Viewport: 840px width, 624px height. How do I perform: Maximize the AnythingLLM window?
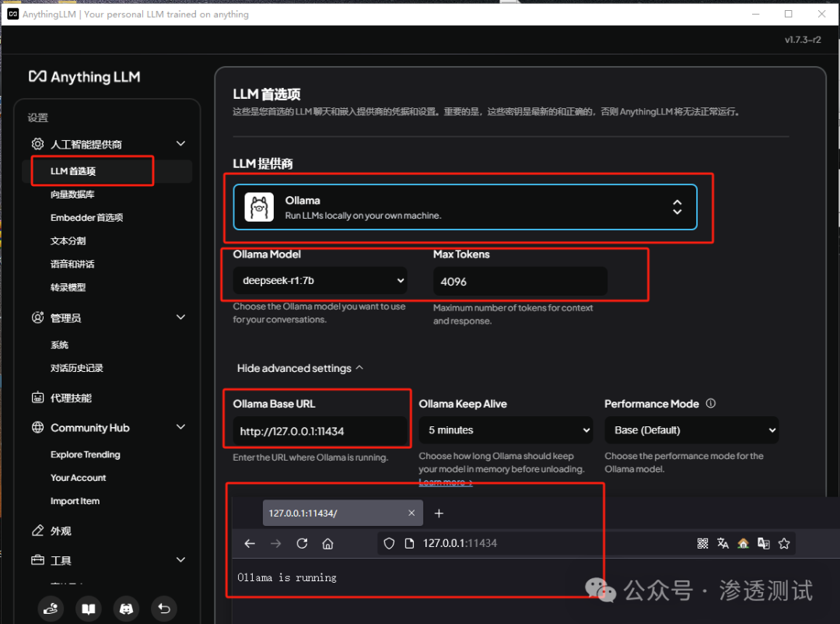tap(789, 14)
